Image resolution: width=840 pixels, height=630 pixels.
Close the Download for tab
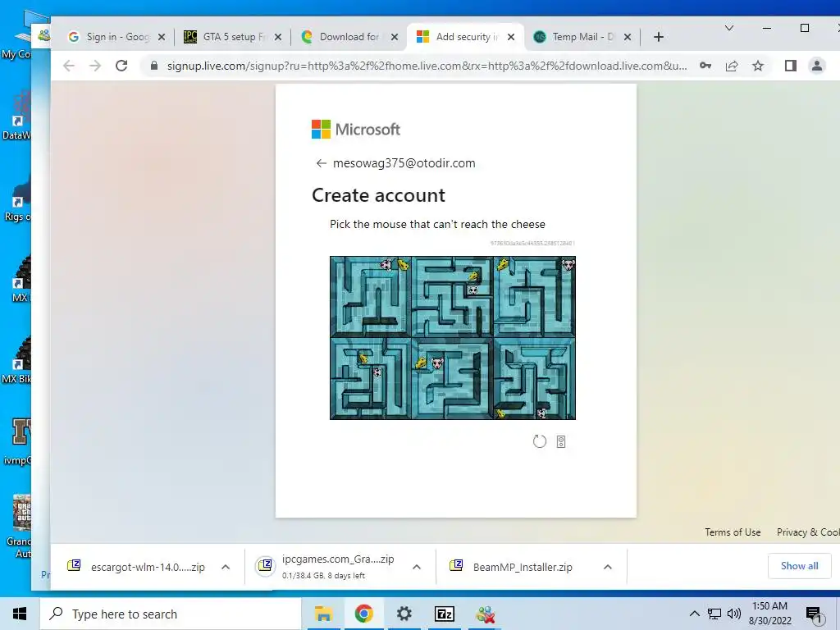point(395,37)
